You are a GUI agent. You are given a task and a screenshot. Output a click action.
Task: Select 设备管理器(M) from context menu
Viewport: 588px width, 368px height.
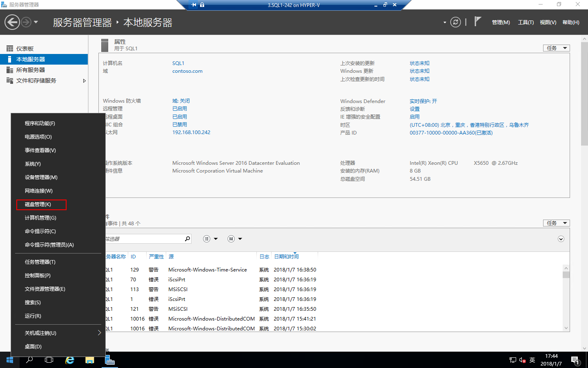[58, 177]
